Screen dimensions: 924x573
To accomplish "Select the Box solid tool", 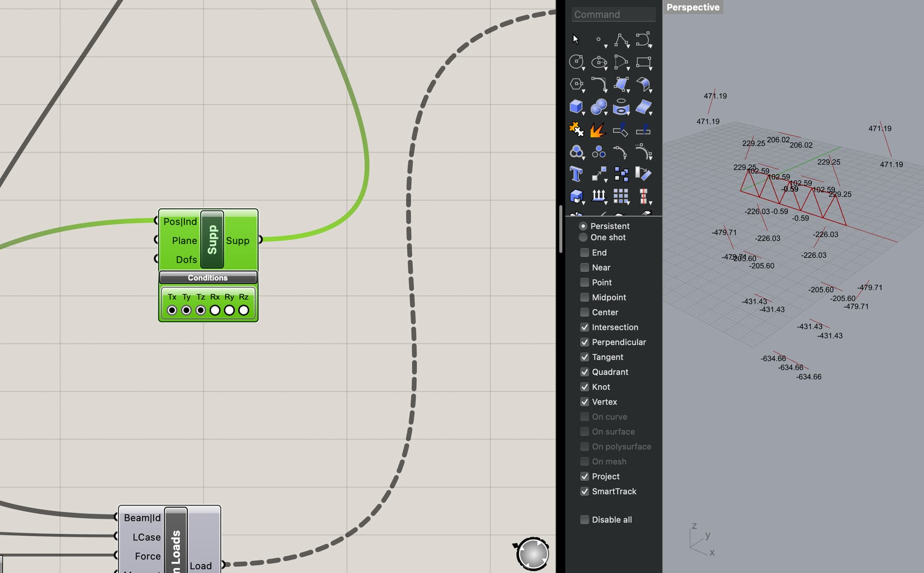I will pos(576,106).
